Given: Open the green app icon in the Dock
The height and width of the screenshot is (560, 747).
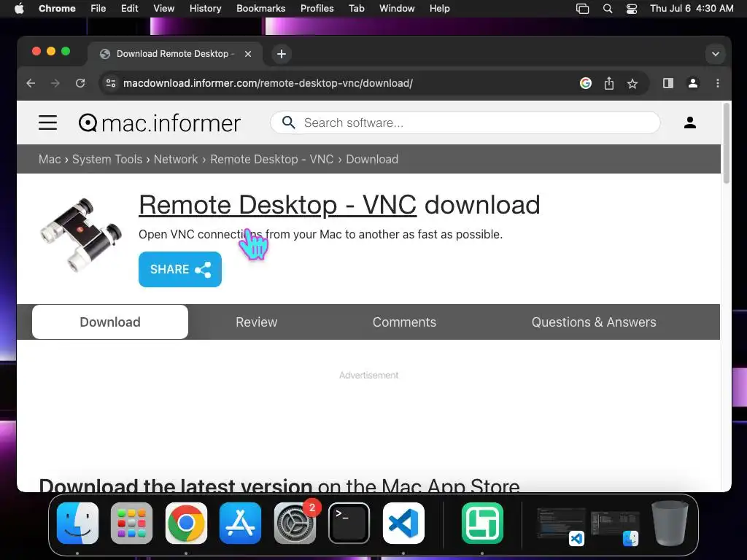Looking at the screenshot, I should click(482, 523).
